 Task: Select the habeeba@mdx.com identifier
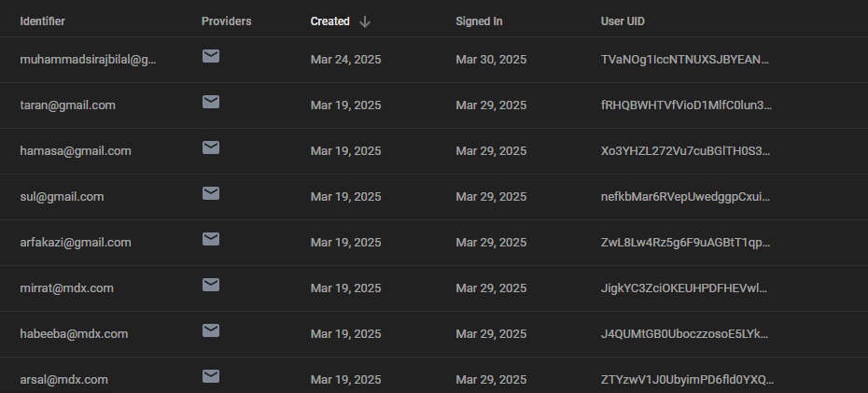(x=74, y=334)
